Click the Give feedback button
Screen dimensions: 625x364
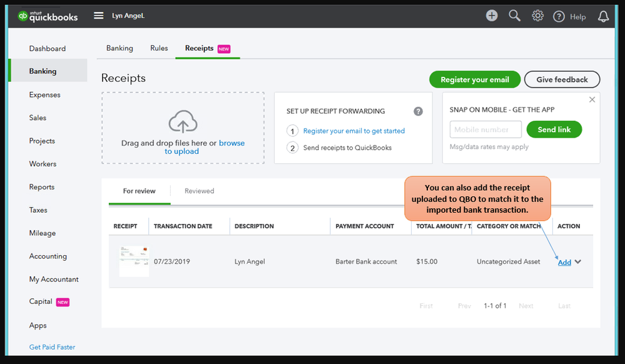click(562, 79)
